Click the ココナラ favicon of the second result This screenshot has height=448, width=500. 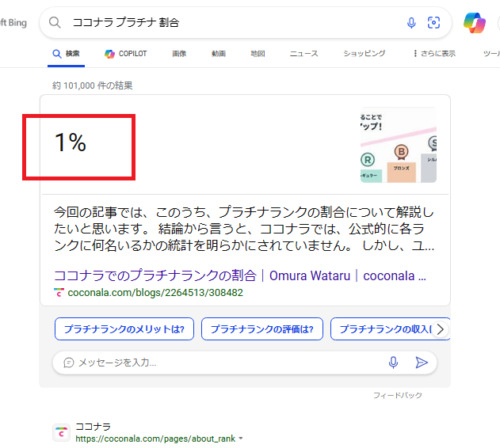tap(61, 432)
